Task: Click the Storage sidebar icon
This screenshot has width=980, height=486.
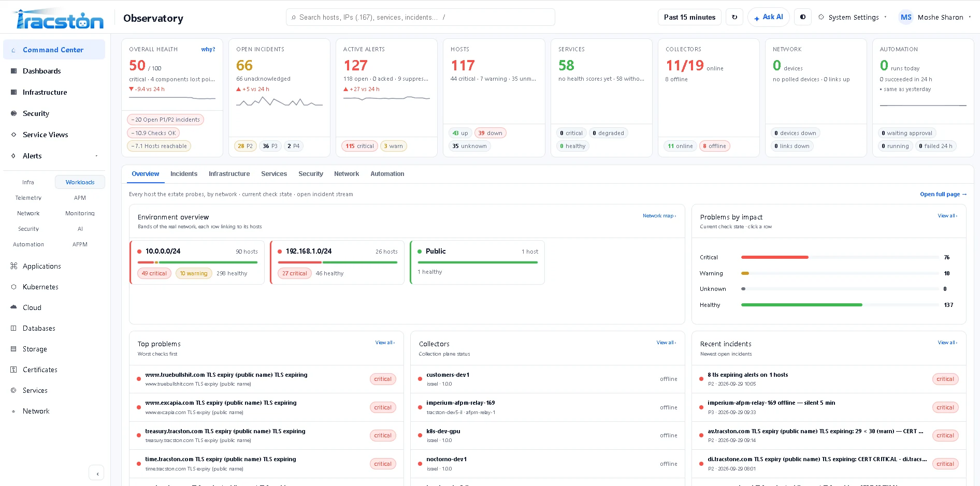Action: tap(13, 349)
